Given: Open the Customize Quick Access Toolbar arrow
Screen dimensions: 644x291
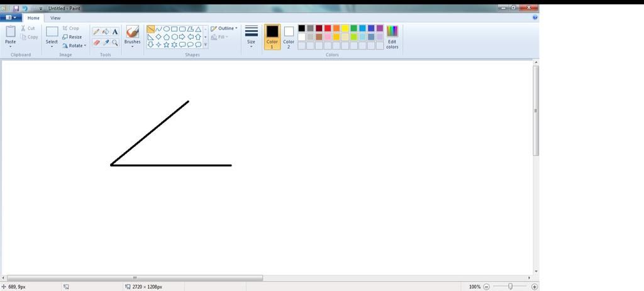Looking at the screenshot, I should (41, 9).
